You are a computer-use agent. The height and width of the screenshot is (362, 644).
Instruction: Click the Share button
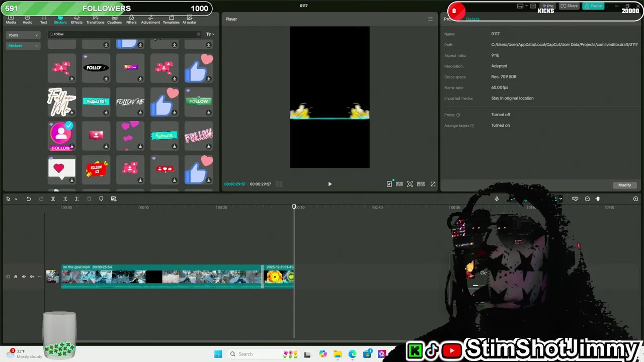coord(570,6)
